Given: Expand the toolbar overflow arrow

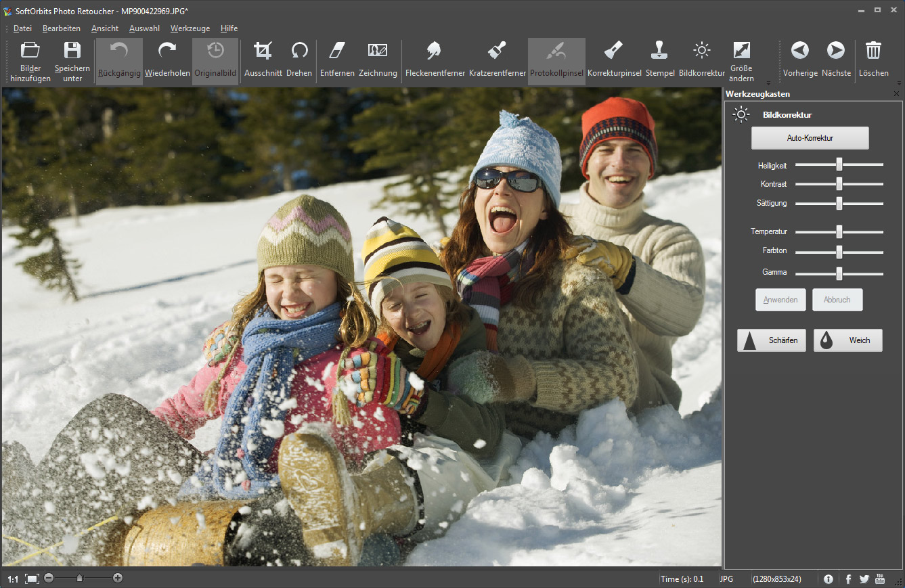Looking at the screenshot, I should pyautogui.click(x=768, y=83).
